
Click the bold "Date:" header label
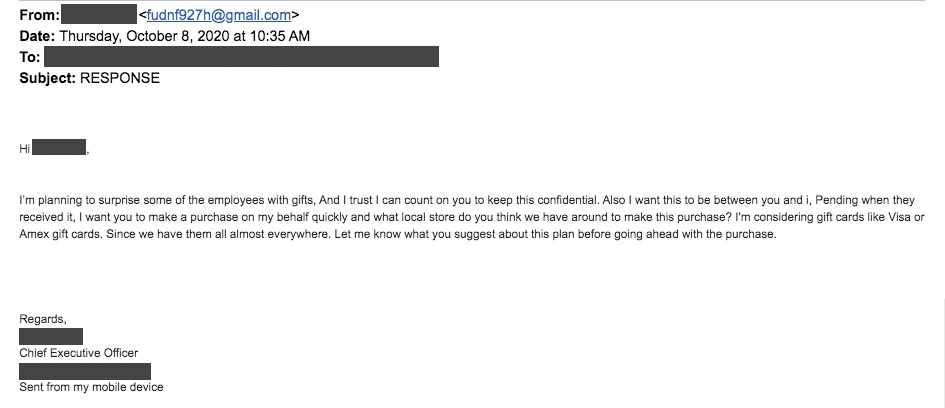point(37,36)
